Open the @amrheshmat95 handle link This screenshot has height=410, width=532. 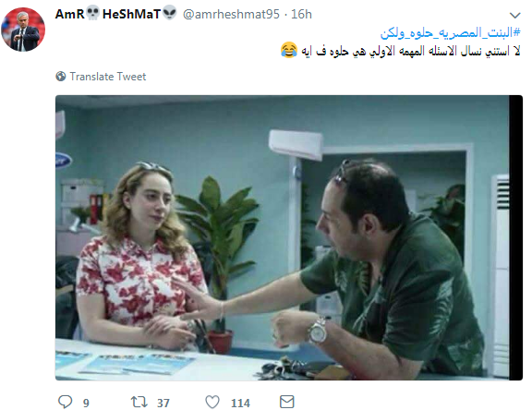pyautogui.click(x=231, y=14)
